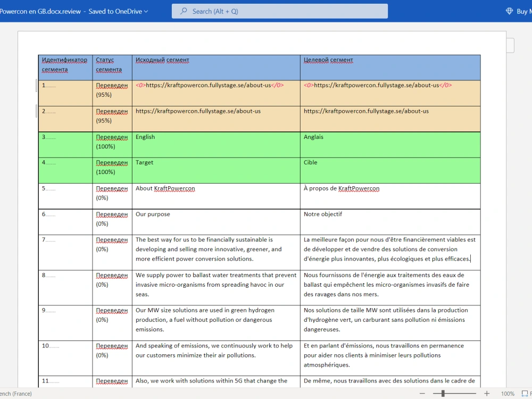Click target text 'Et en parlant d'émissions'
This screenshot has width=532, height=399.
pos(338,345)
